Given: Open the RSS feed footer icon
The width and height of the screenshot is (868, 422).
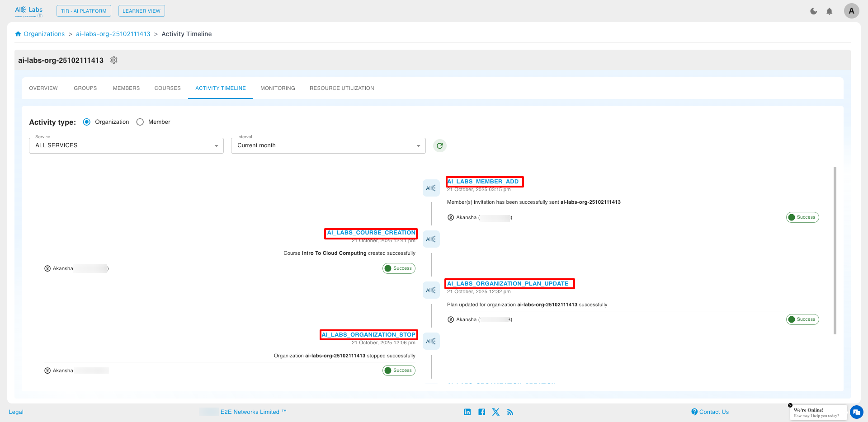Looking at the screenshot, I should (x=510, y=412).
